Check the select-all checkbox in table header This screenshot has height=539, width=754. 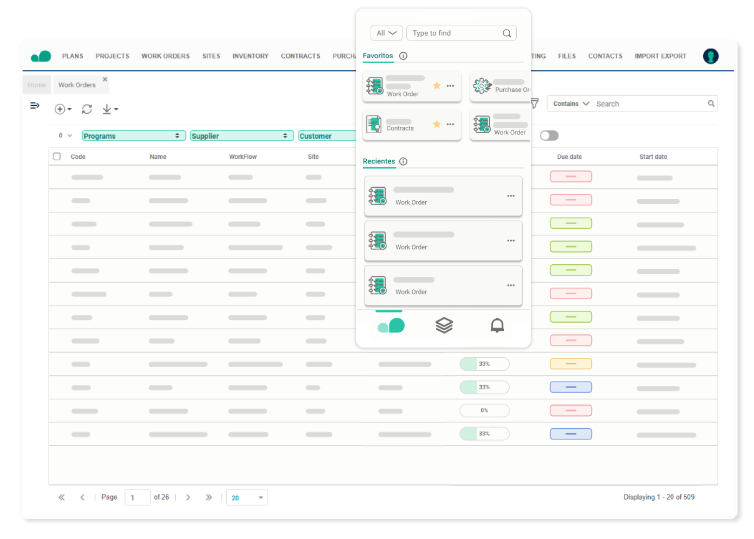pyautogui.click(x=57, y=156)
